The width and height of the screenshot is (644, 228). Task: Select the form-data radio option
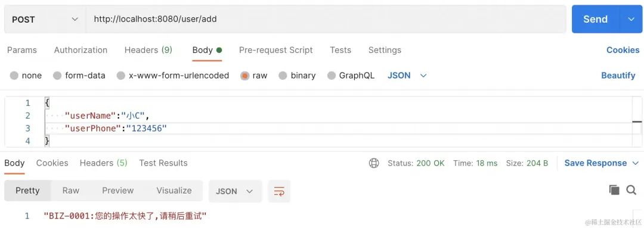click(x=57, y=76)
